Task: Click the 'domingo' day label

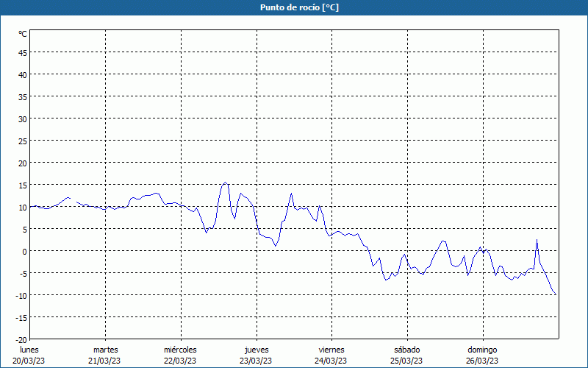Action: 481,350
